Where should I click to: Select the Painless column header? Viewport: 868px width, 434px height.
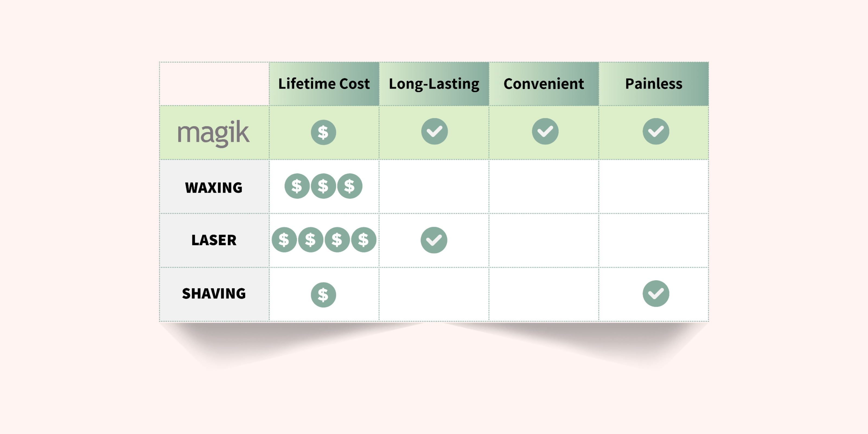(654, 84)
